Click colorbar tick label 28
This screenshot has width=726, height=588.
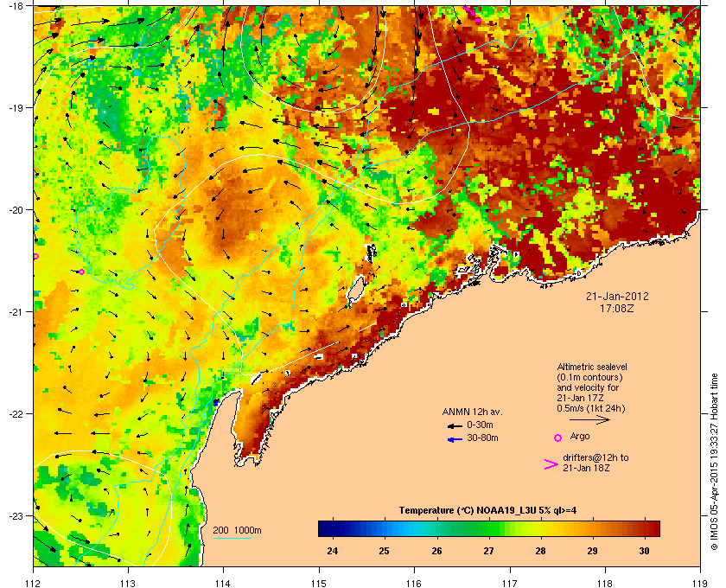tap(540, 551)
